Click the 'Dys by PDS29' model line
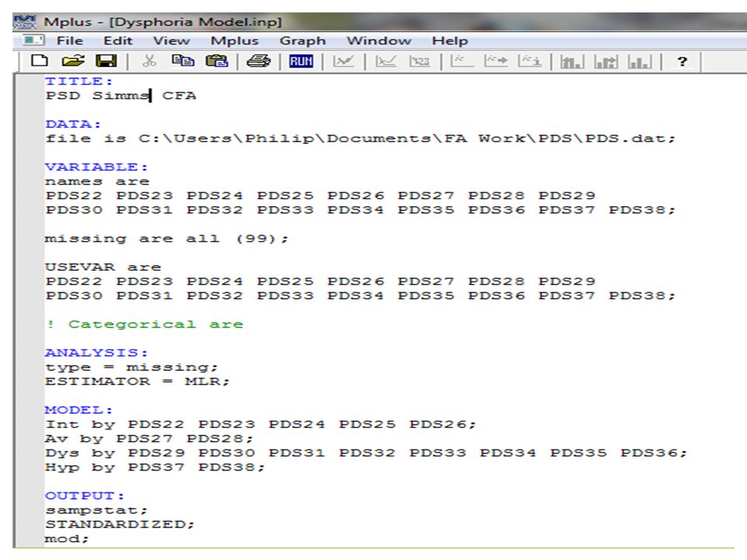The height and width of the screenshot is (560, 747). [x=366, y=453]
